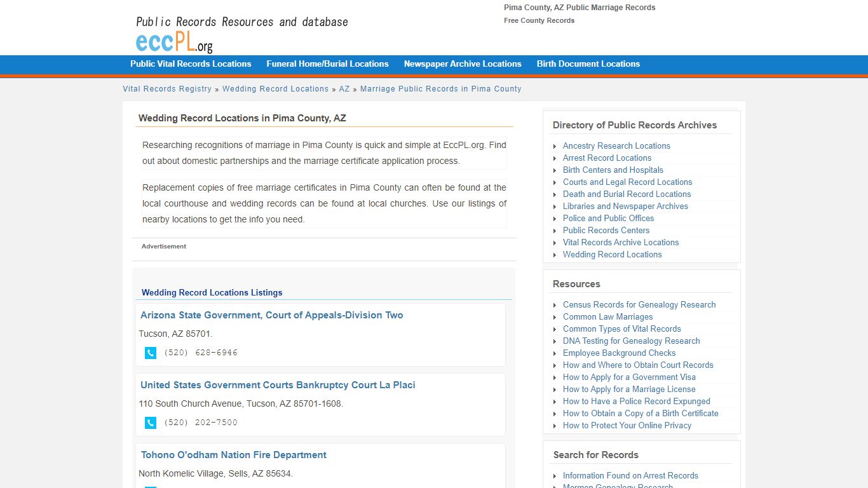Open Ancestry Research Locations link
868x488 pixels.
coord(616,146)
